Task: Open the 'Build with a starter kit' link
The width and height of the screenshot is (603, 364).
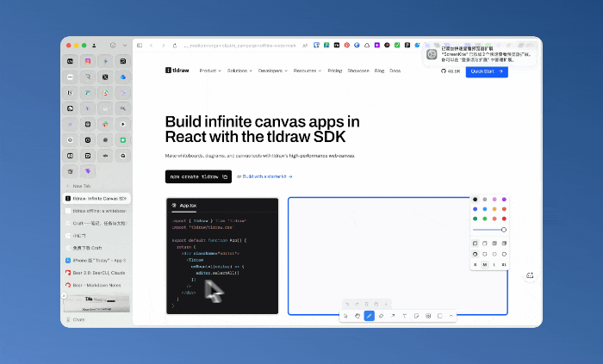Action: 267,176
